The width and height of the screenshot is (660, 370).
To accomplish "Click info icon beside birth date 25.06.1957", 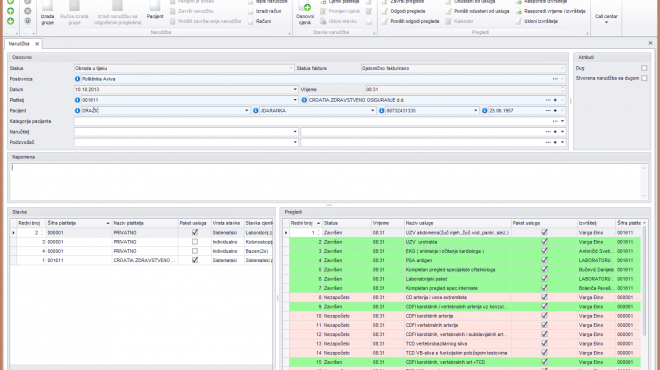I will tap(484, 111).
